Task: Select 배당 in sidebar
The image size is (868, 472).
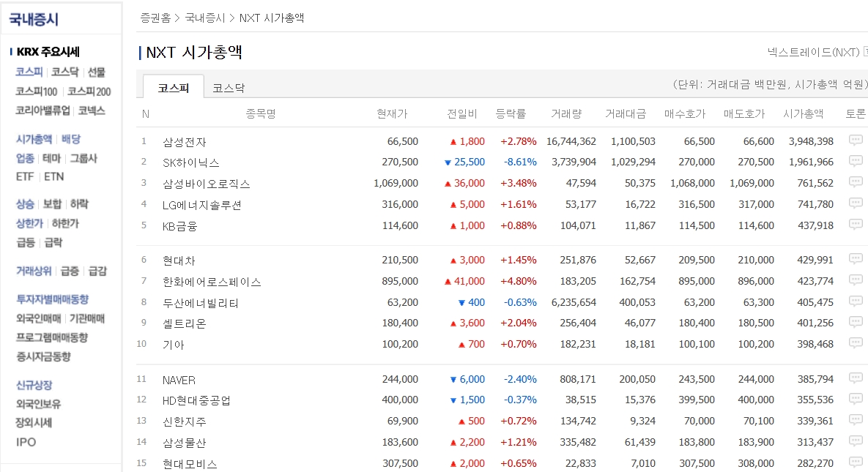Action: 71,139
